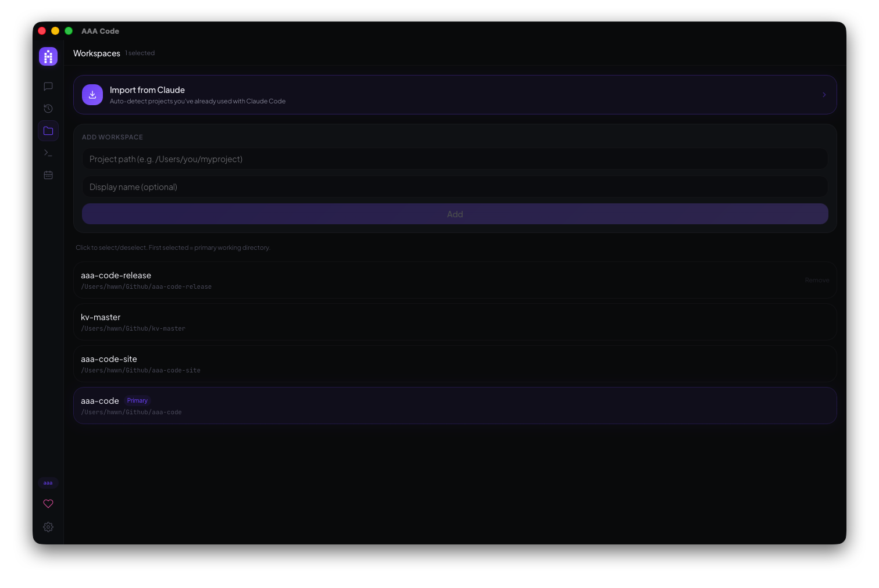Maximize the AAA Code window
The width and height of the screenshot is (879, 588).
coord(69,31)
